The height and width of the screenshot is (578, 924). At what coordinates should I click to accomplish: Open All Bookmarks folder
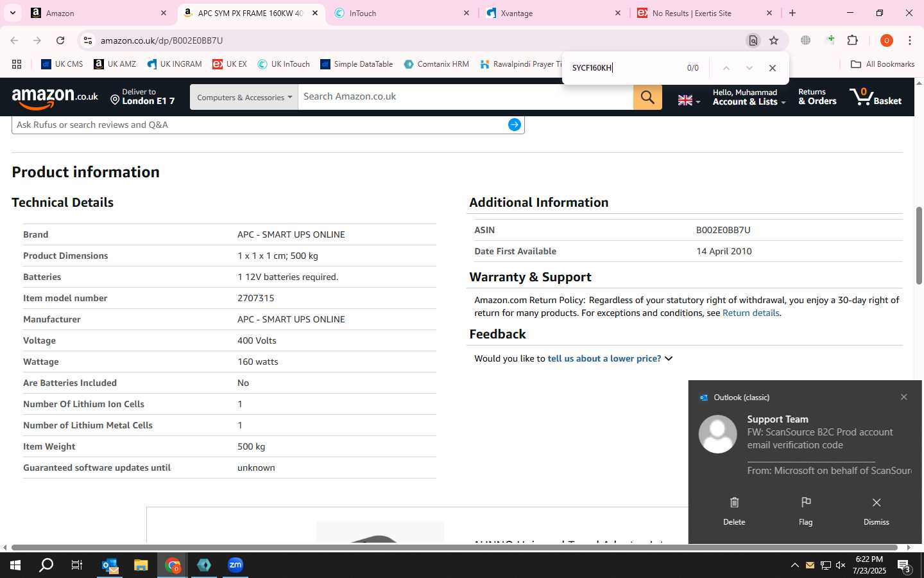tap(882, 64)
